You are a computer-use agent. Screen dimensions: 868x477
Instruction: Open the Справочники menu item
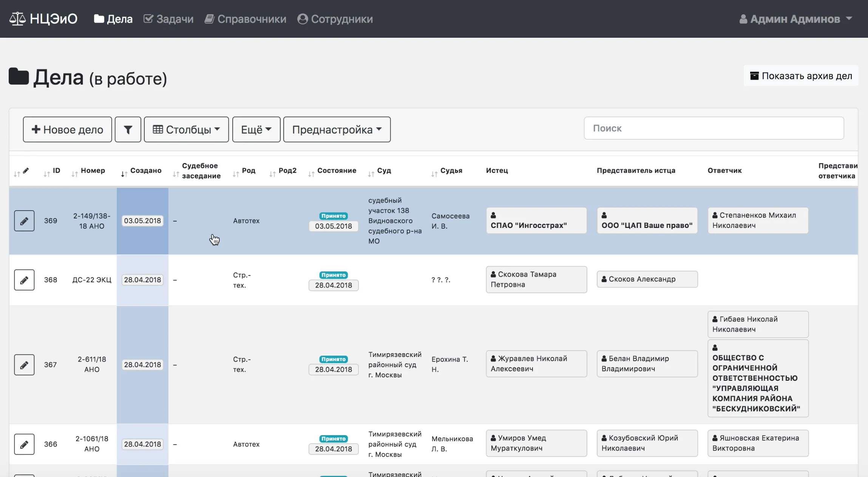coord(246,18)
